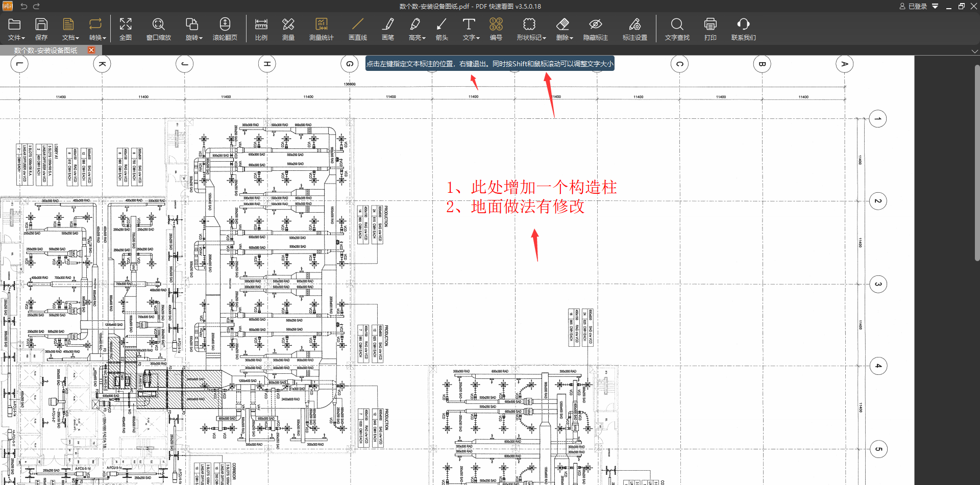Expand the 文件 dropdown arrow
This screenshot has width=980, height=485.
click(x=23, y=38)
